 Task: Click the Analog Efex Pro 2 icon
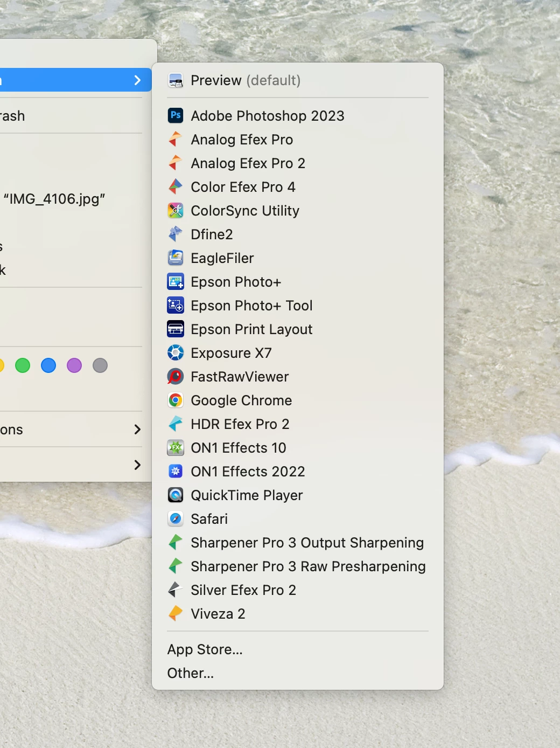(176, 163)
